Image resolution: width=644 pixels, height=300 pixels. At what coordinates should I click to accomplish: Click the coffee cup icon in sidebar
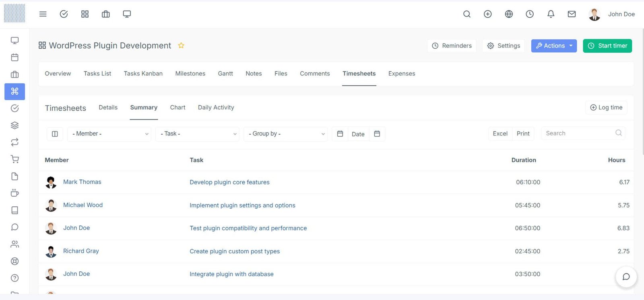tap(15, 193)
